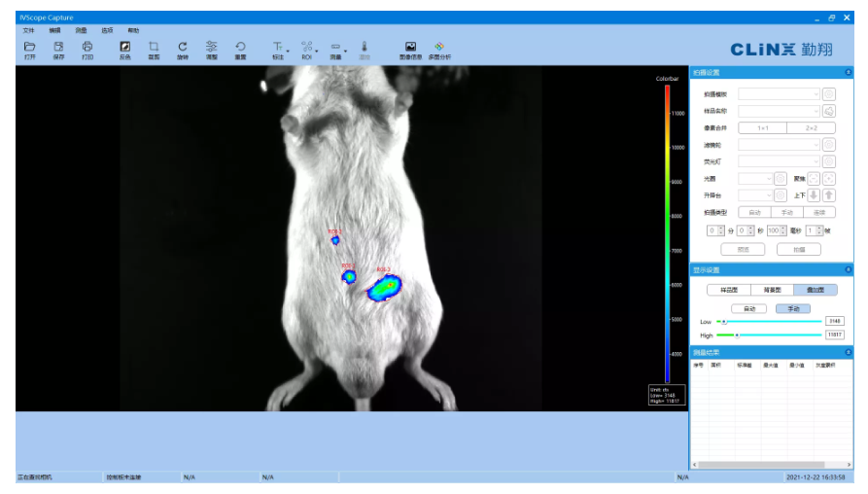The image size is (868, 494).
Task: Open the 编辑 menu
Action: tap(54, 30)
